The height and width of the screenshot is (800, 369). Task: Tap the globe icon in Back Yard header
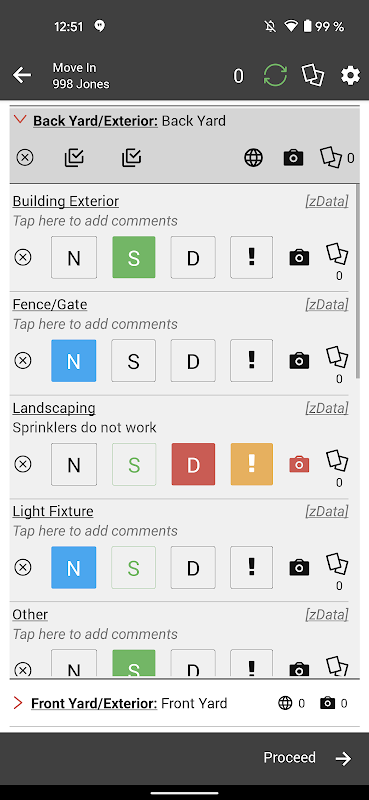(x=254, y=158)
